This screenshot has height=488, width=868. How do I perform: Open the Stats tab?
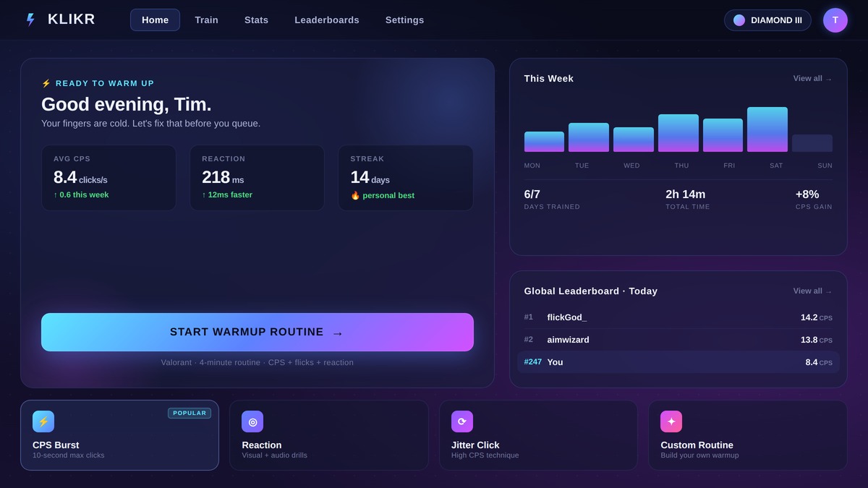[x=256, y=20]
